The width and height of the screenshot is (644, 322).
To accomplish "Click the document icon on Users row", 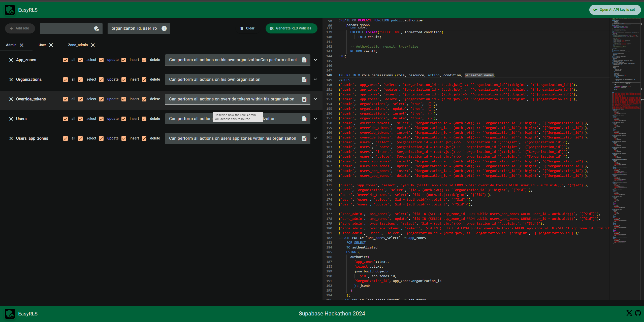I will tap(304, 119).
